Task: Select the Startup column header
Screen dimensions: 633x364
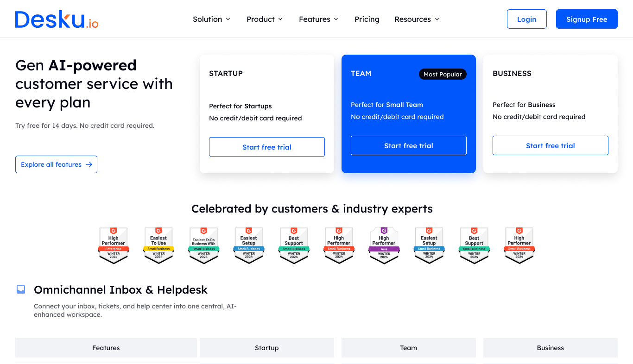Action: pos(267,348)
